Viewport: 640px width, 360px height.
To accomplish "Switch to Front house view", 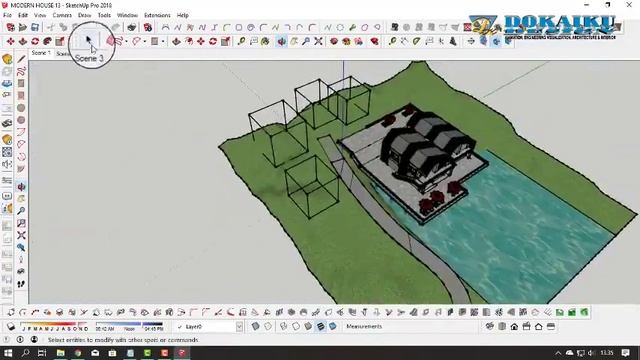I will (x=514, y=327).
